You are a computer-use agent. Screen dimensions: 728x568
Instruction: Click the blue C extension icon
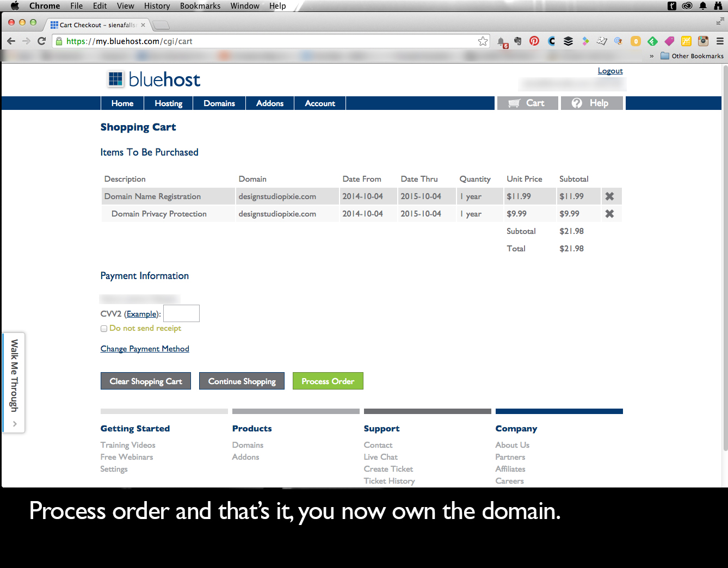pyautogui.click(x=552, y=41)
